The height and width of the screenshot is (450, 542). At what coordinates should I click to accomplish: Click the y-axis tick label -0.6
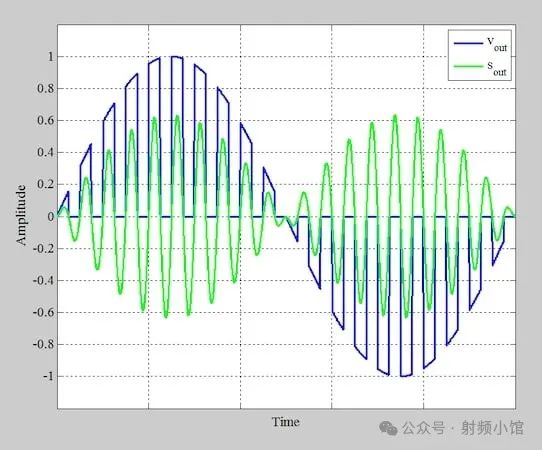tap(44, 312)
